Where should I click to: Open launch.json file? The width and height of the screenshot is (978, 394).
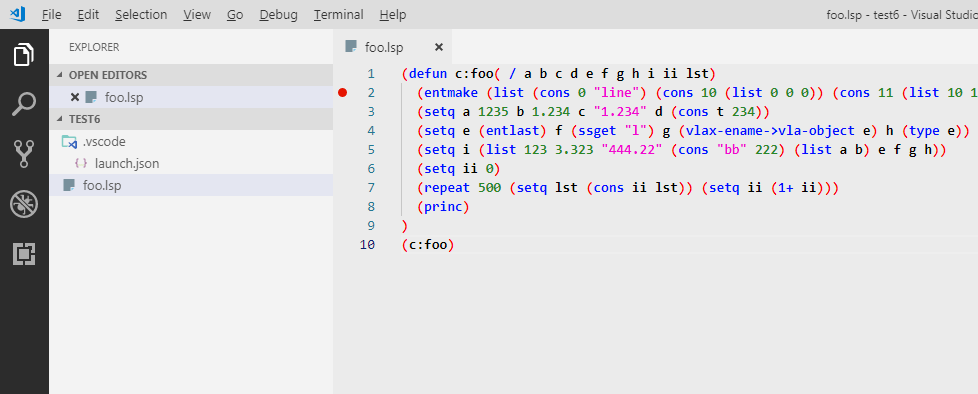191,163
